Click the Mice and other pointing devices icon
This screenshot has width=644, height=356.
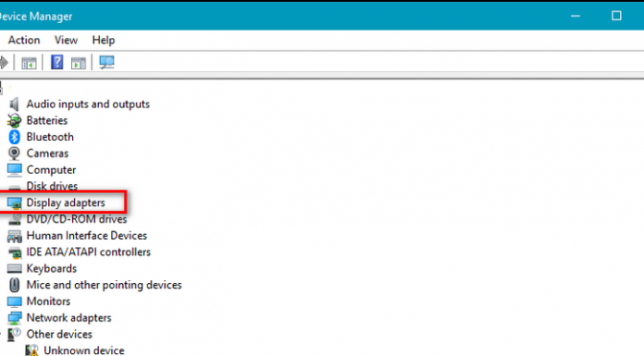pos(15,285)
